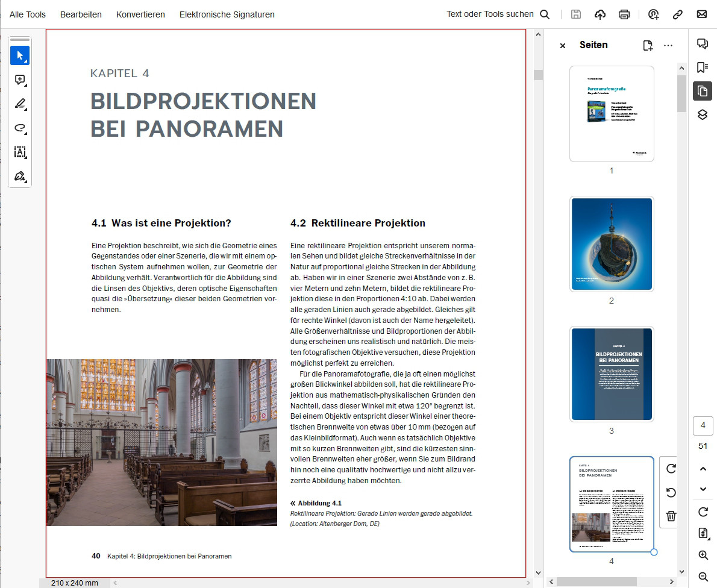
Task: Click the copy link icon
Action: (678, 14)
